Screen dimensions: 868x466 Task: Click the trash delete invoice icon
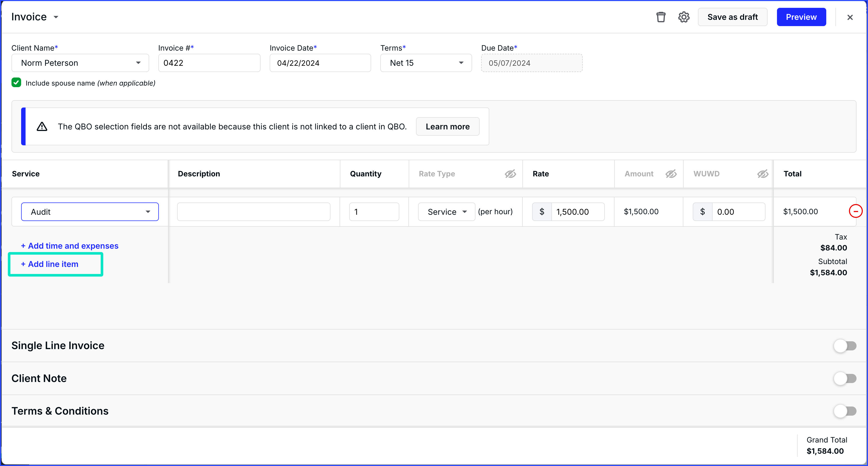click(660, 17)
